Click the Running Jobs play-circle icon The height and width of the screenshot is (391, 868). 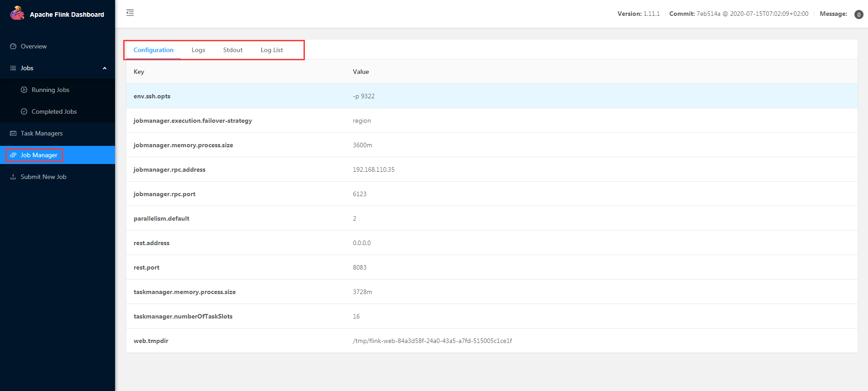point(24,90)
